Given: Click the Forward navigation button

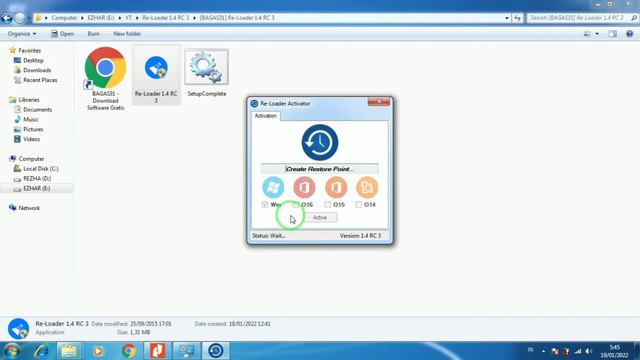Looking at the screenshot, I should coord(20,18).
